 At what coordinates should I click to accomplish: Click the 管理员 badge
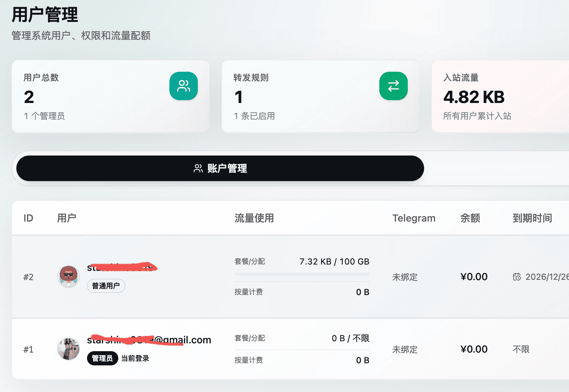[x=102, y=358]
